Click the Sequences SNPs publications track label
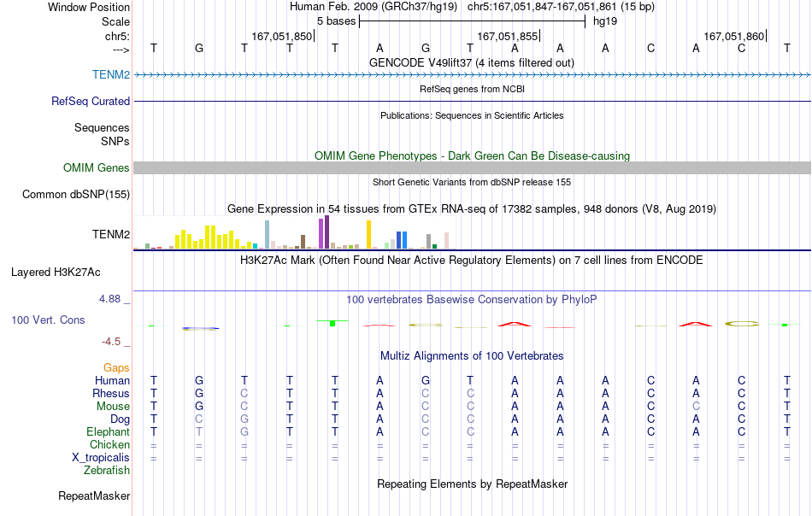This screenshot has height=516, width=812. [102, 135]
